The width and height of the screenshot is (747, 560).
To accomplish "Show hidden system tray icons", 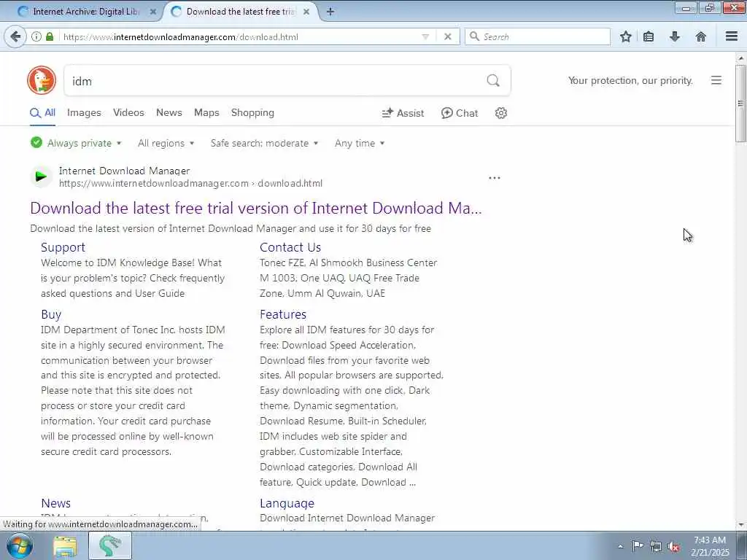I will pos(620,546).
